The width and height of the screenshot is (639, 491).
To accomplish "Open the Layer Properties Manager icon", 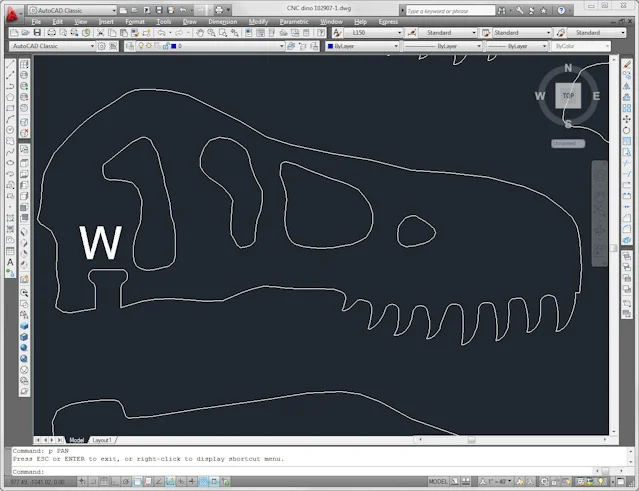I will pos(130,46).
